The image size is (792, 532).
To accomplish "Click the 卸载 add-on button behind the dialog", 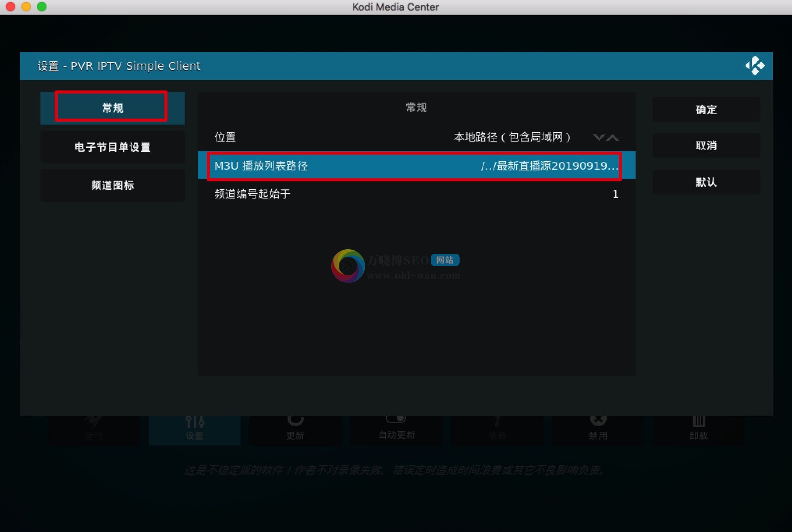I will pyautogui.click(x=699, y=431).
